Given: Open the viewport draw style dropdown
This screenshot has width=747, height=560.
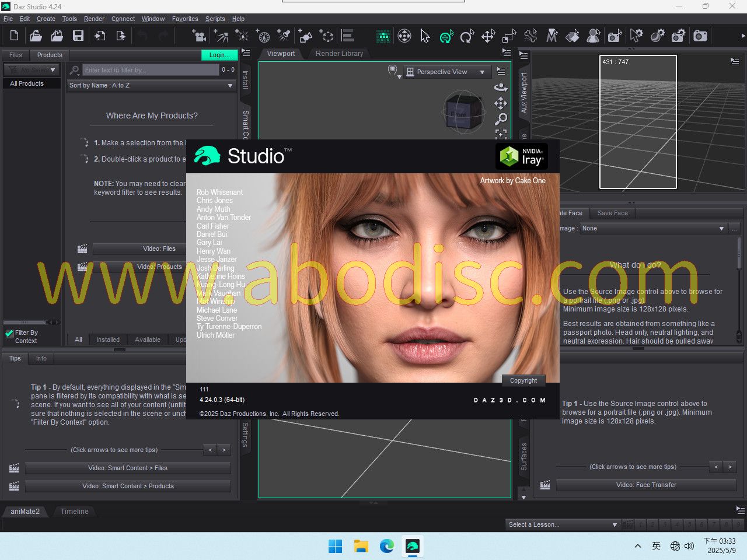Looking at the screenshot, I should [394, 72].
